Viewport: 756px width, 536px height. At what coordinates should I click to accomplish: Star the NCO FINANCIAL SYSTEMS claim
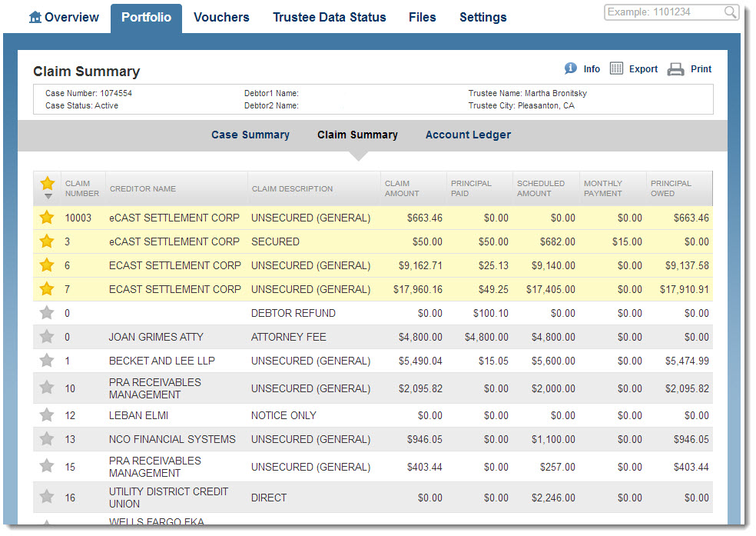click(47, 439)
